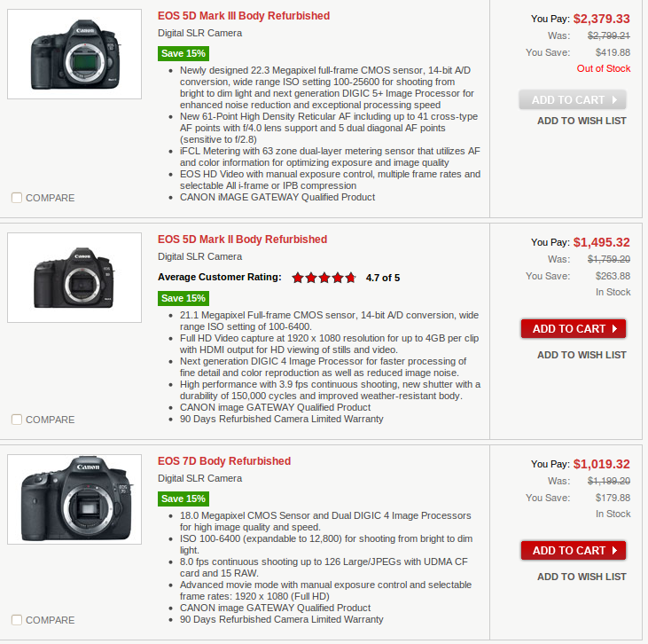
Task: Add EOS 7D to wish list
Action: [582, 577]
